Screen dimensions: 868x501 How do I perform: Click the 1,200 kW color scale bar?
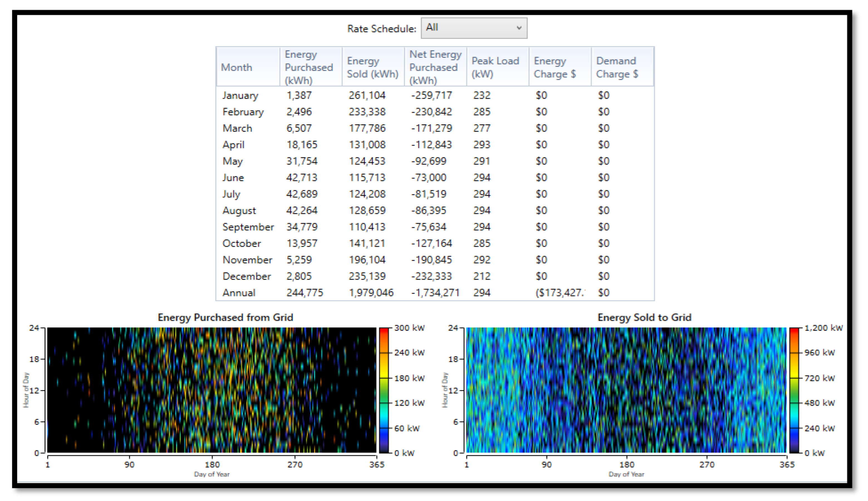tap(794, 390)
